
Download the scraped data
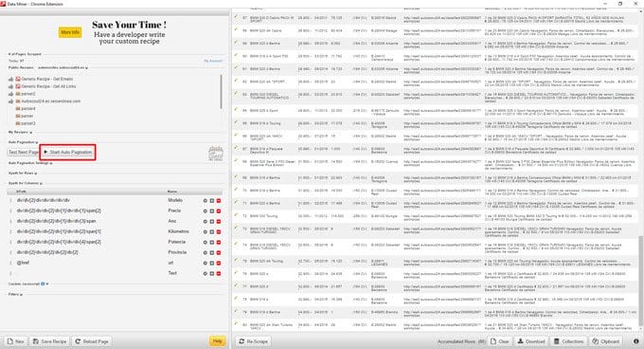click(531, 341)
